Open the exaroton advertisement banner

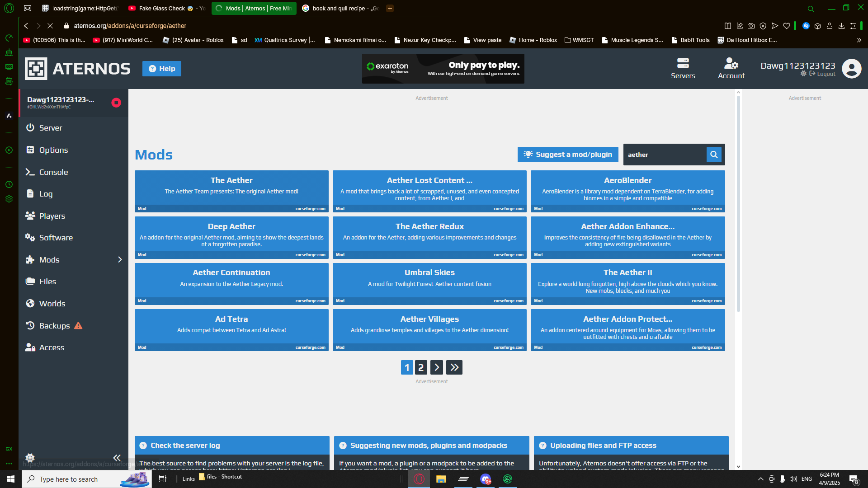pyautogui.click(x=443, y=69)
